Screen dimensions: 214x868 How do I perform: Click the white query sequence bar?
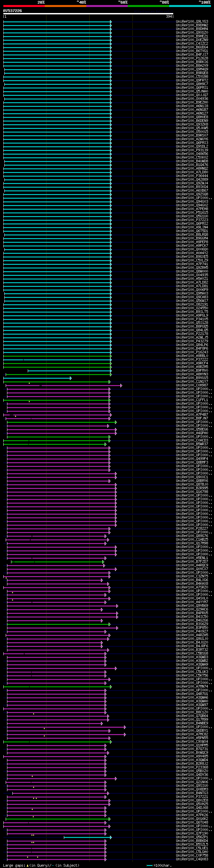88,14
